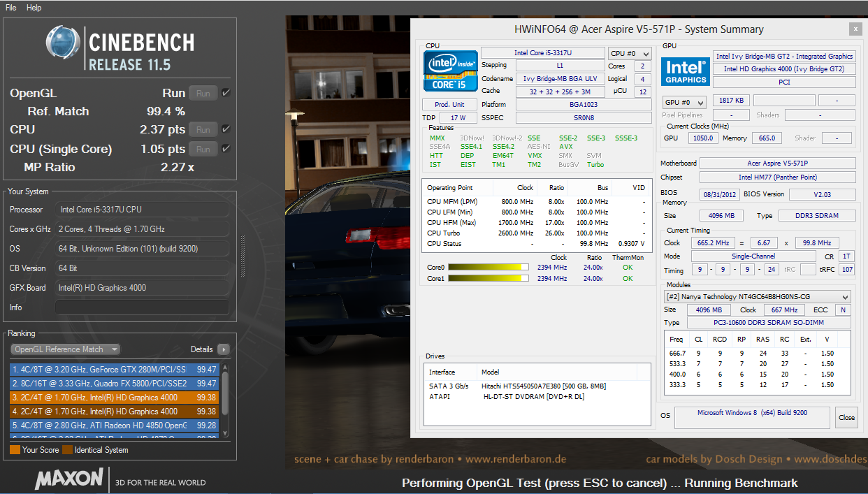Click the Info input field in Cinebench

(142, 307)
